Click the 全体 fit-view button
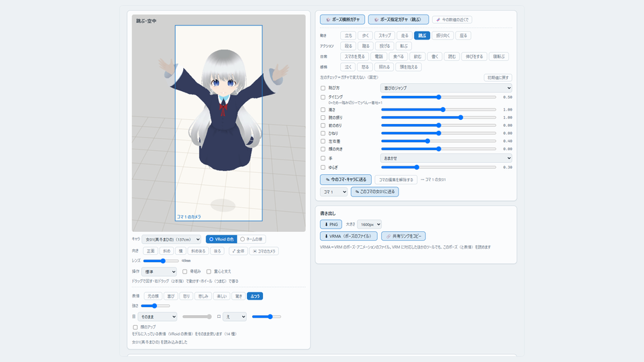 pyautogui.click(x=238, y=251)
